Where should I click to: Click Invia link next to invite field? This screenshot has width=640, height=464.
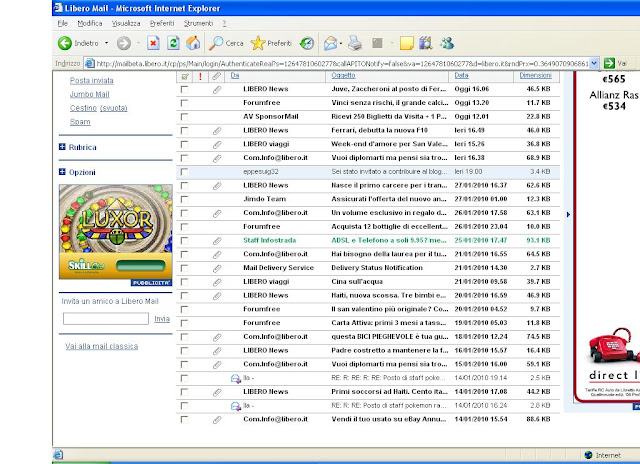pos(162,319)
